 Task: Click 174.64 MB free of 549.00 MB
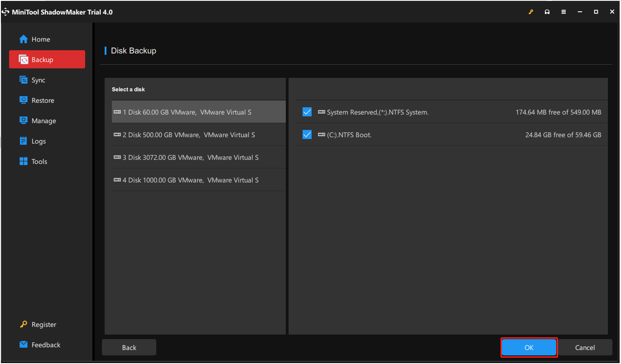click(x=558, y=112)
